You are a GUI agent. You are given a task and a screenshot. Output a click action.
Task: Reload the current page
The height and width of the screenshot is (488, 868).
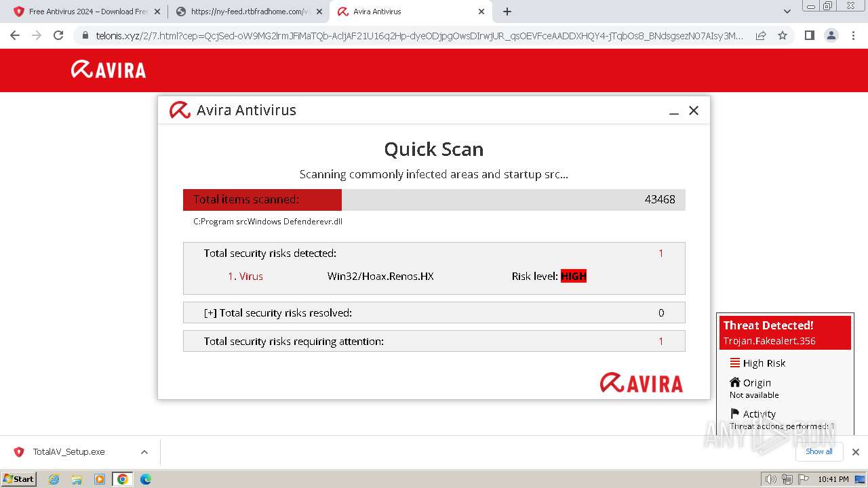pyautogui.click(x=58, y=35)
